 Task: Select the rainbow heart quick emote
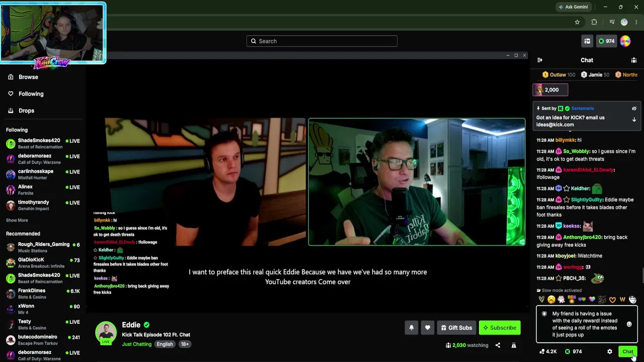[592, 300]
